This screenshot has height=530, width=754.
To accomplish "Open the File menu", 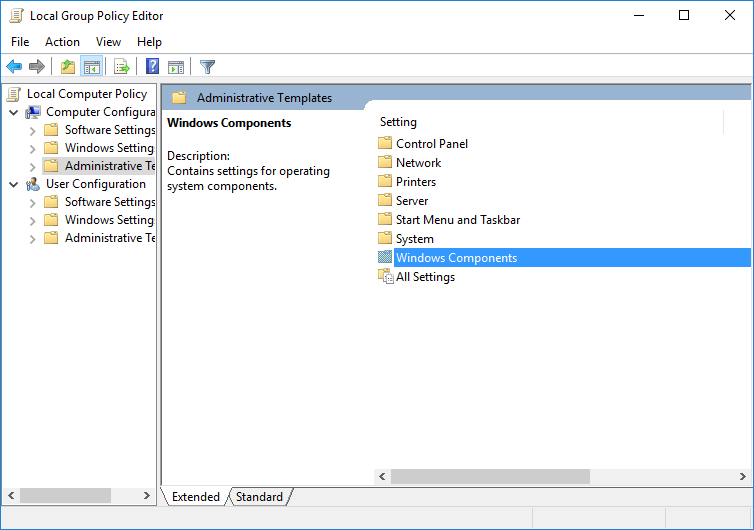I will click(x=20, y=42).
